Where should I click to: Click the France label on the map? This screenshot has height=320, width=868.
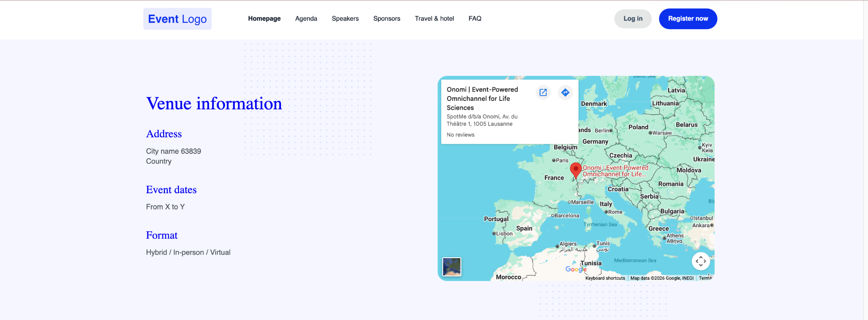point(554,178)
